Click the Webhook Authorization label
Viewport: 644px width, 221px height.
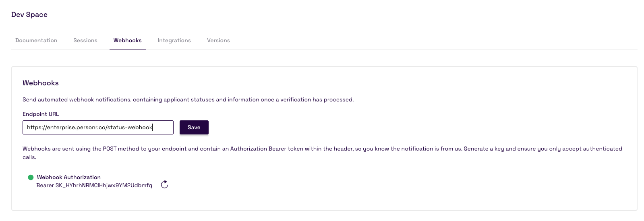(69, 177)
